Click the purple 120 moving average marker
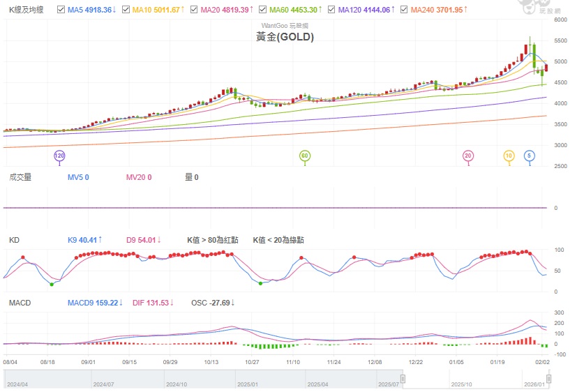 coord(60,156)
